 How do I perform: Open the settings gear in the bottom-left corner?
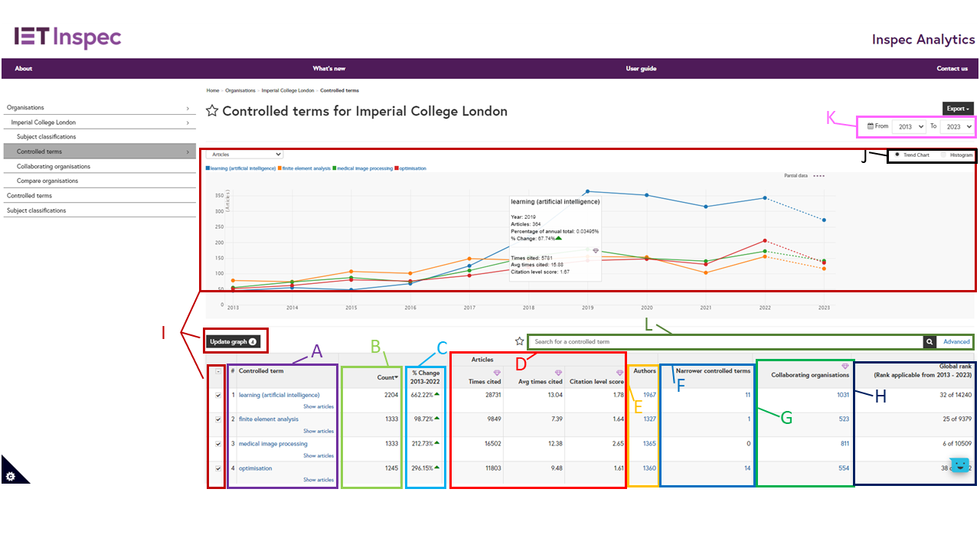point(11,476)
